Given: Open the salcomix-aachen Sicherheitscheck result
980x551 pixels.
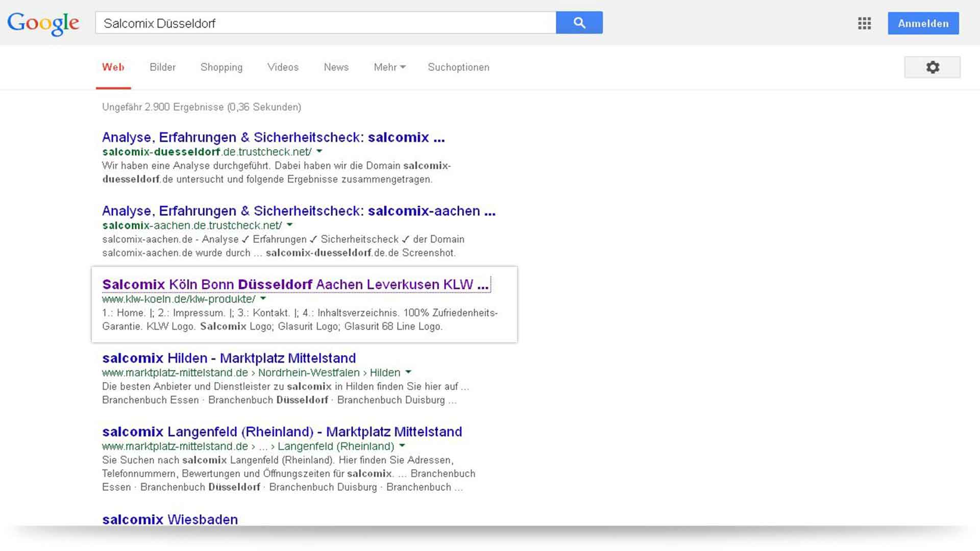Looking at the screenshot, I should point(299,211).
